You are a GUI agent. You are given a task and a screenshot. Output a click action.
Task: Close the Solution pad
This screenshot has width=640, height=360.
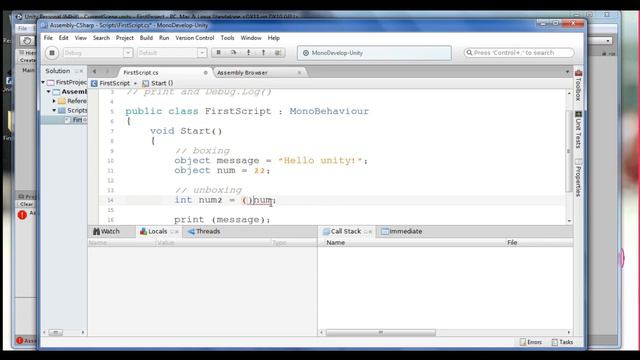[x=81, y=71]
